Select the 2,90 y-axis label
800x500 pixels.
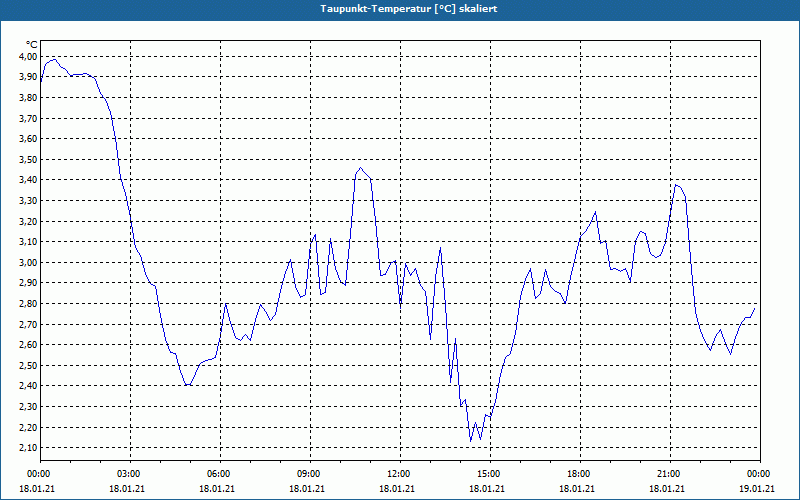[x=29, y=283]
